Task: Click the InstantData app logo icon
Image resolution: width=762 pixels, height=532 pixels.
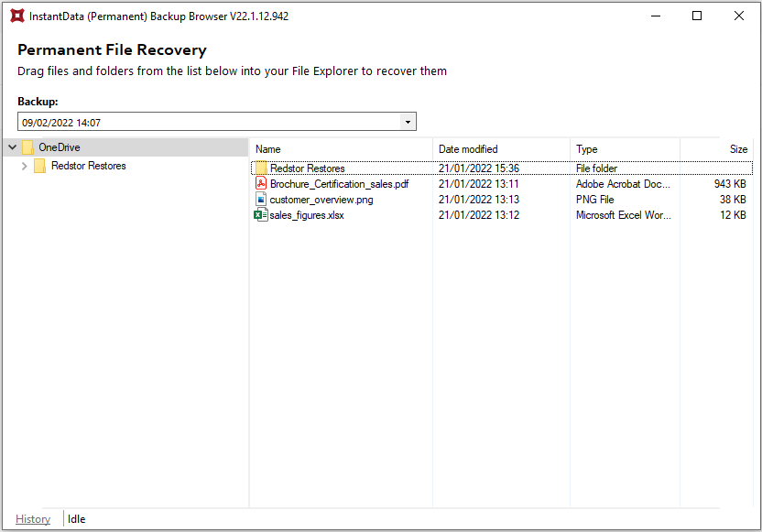Action: [17, 16]
